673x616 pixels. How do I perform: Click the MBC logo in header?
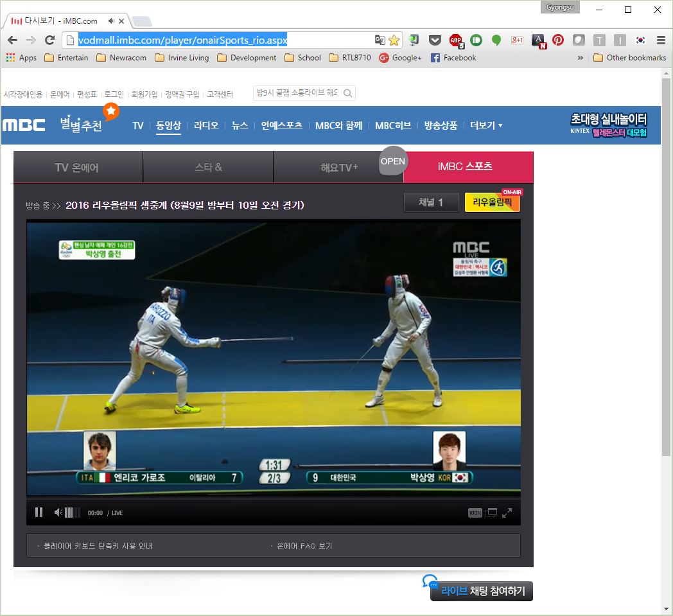[x=24, y=125]
